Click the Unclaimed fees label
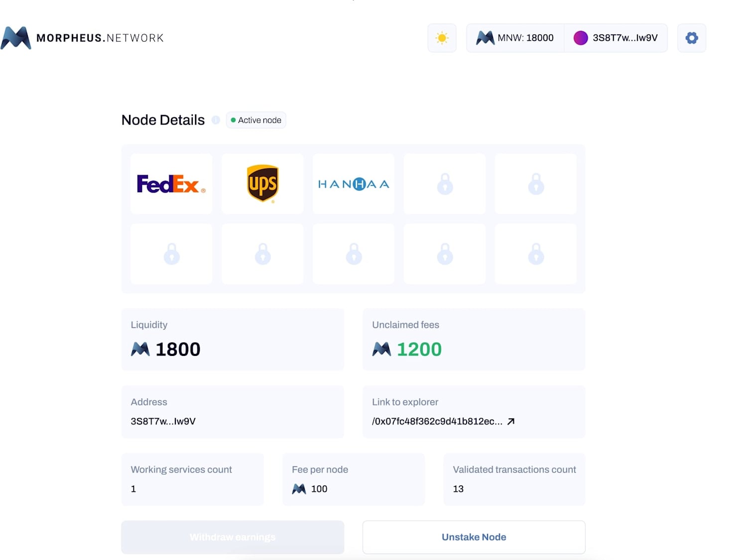This screenshot has width=747, height=560. [x=405, y=325]
